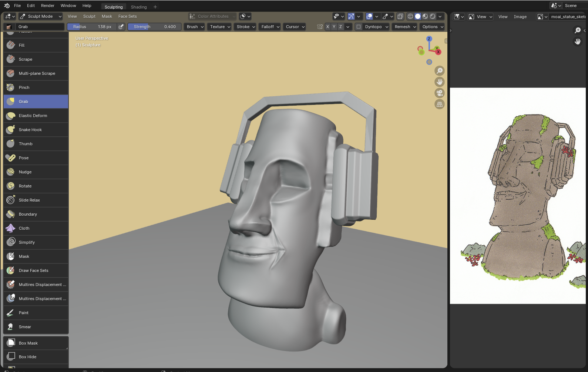Toggle perspective/orthographic grid view icon
This screenshot has width=588, height=372.
point(439,104)
